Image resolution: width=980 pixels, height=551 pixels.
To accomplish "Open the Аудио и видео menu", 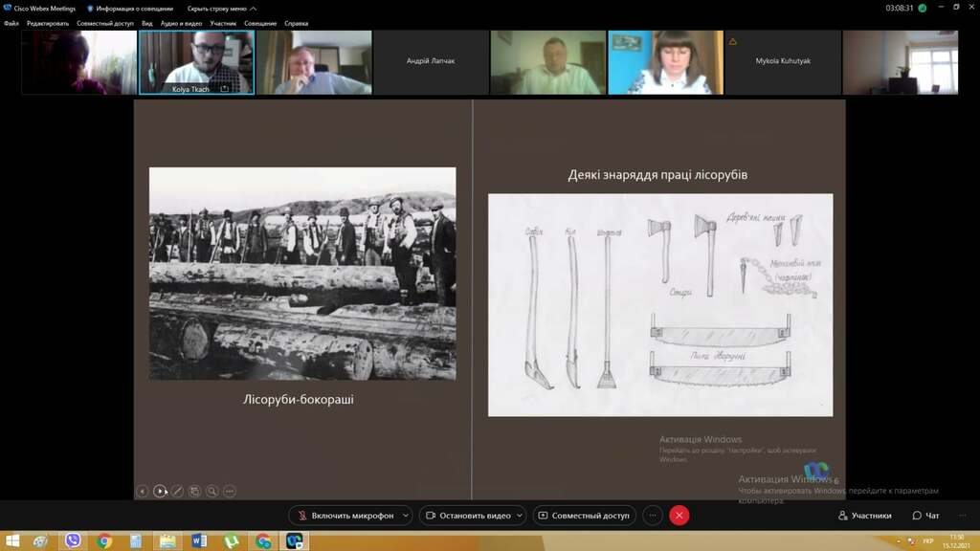I will [182, 23].
